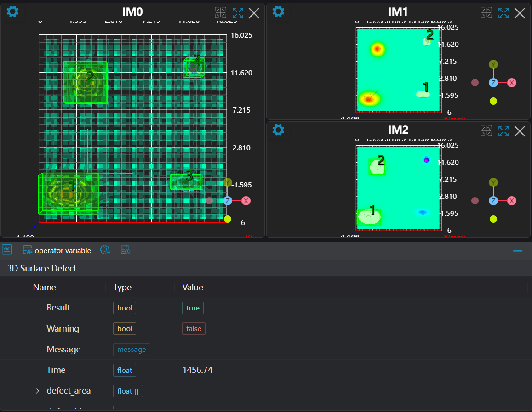Click the fit-to-view icon in IM1 panel
The height and width of the screenshot is (412, 532).
(486, 13)
